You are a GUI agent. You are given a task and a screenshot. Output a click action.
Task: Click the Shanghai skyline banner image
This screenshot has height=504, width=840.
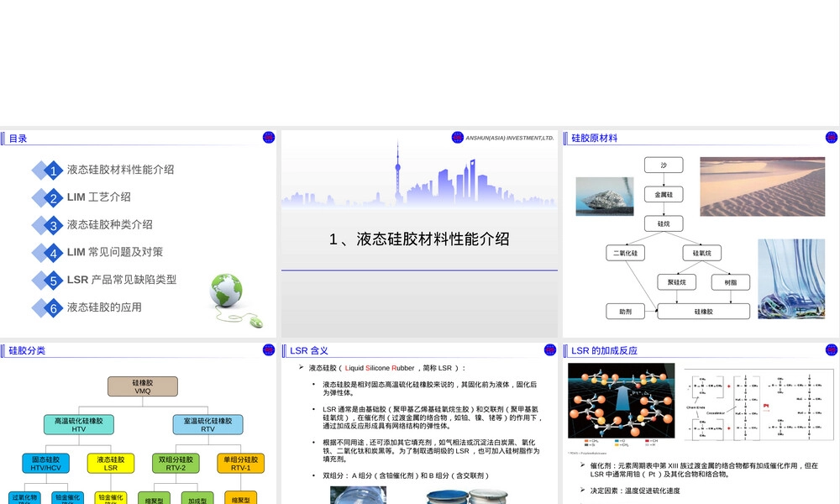(x=419, y=174)
